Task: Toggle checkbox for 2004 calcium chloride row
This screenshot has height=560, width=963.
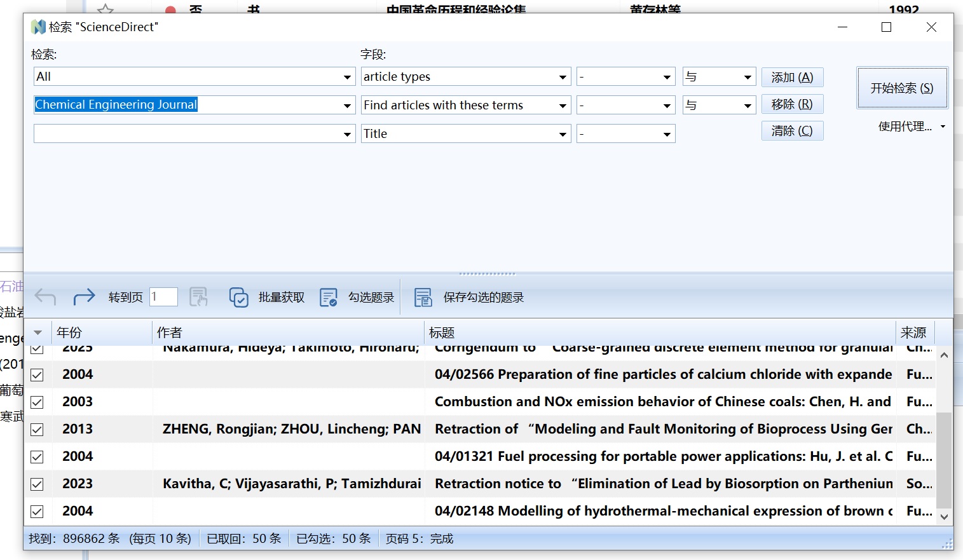Action: point(38,375)
